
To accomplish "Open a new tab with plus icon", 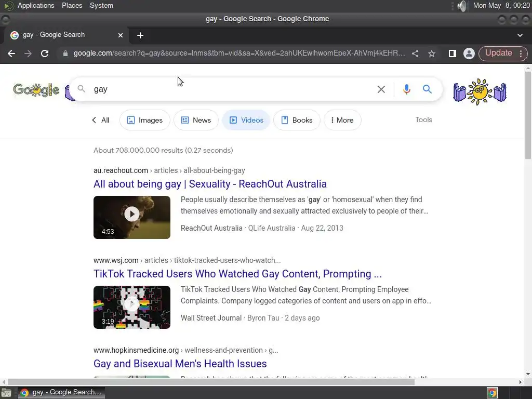I will pyautogui.click(x=140, y=35).
